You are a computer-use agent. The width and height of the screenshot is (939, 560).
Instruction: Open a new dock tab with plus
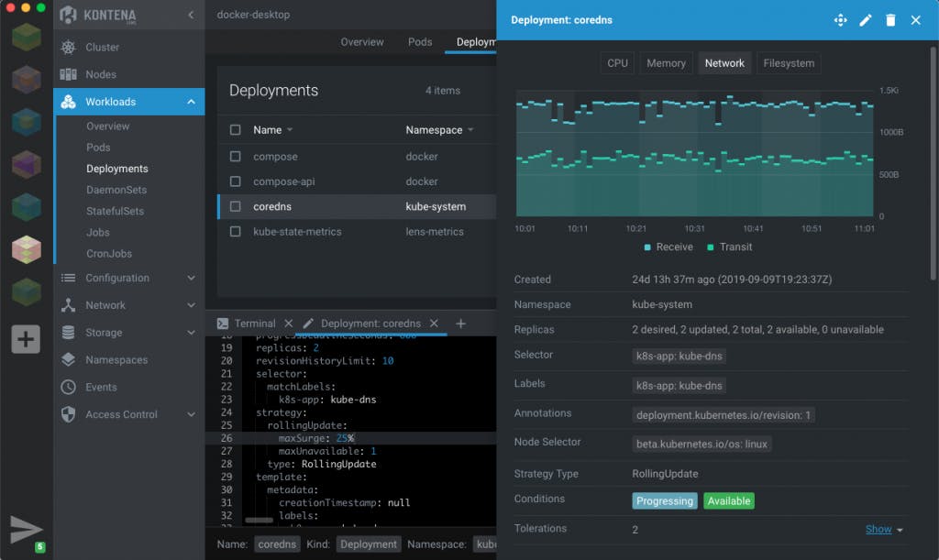pos(461,324)
